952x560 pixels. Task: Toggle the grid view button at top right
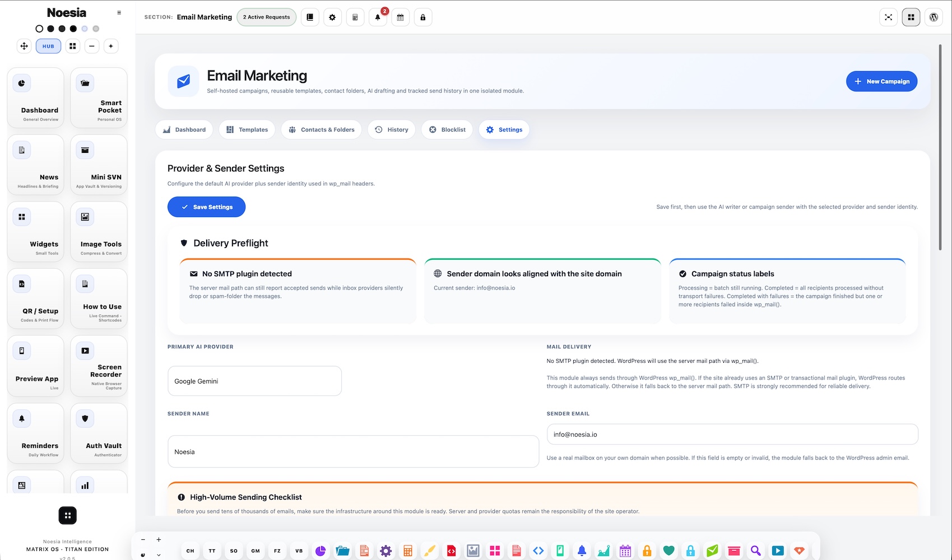[911, 17]
